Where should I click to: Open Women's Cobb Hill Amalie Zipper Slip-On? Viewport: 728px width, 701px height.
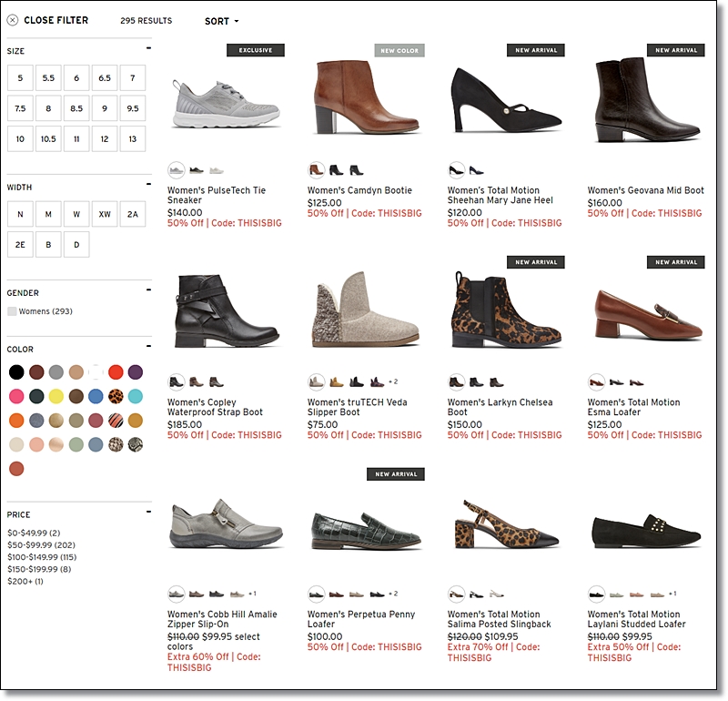(x=222, y=619)
